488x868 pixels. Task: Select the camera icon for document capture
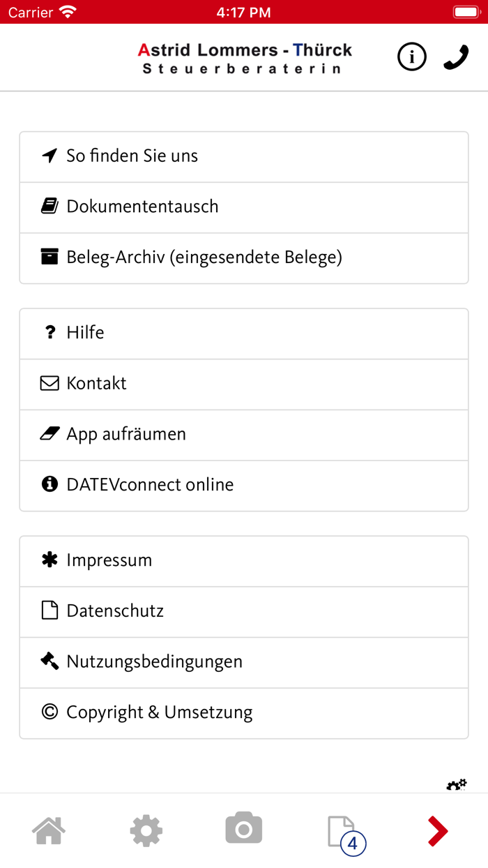tap(243, 830)
